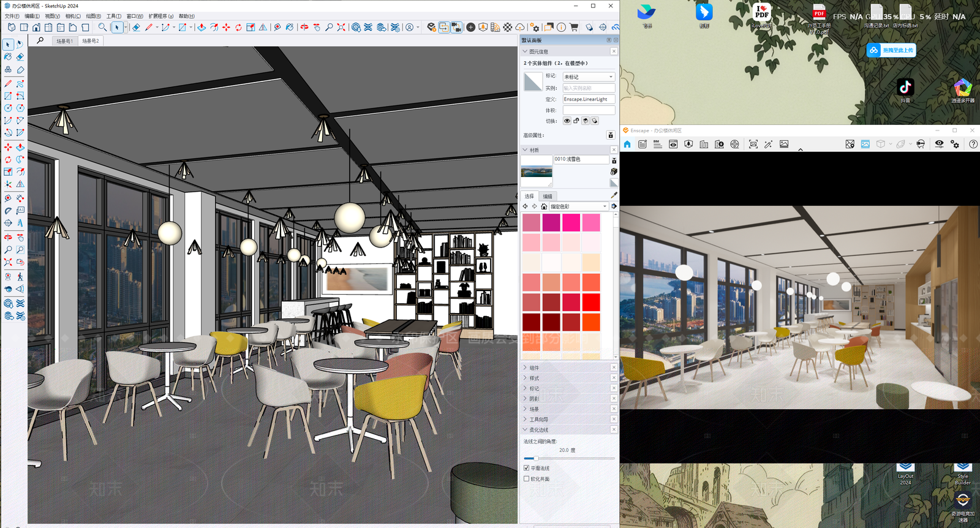Click the material preview thumbnail
Screen dimensions: 980x528
[537, 171]
